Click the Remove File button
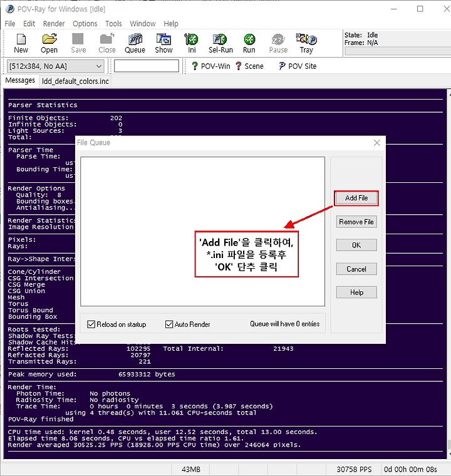 pyautogui.click(x=356, y=222)
